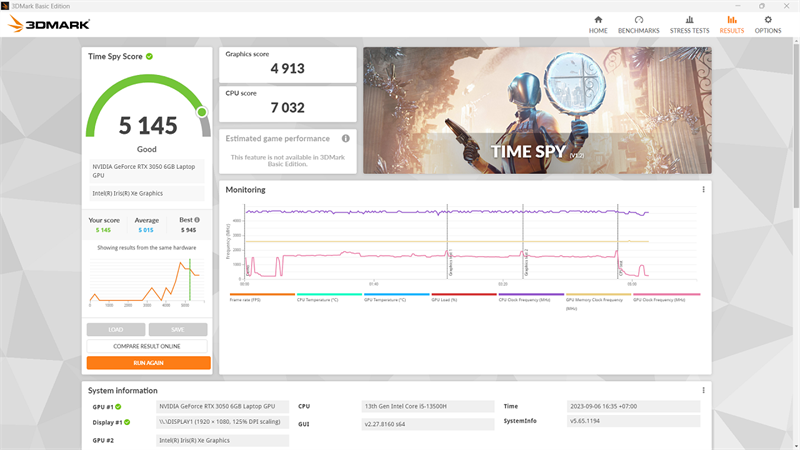Click the vertical scrollbar
Screen dimensions: 800x450
(x=796, y=125)
